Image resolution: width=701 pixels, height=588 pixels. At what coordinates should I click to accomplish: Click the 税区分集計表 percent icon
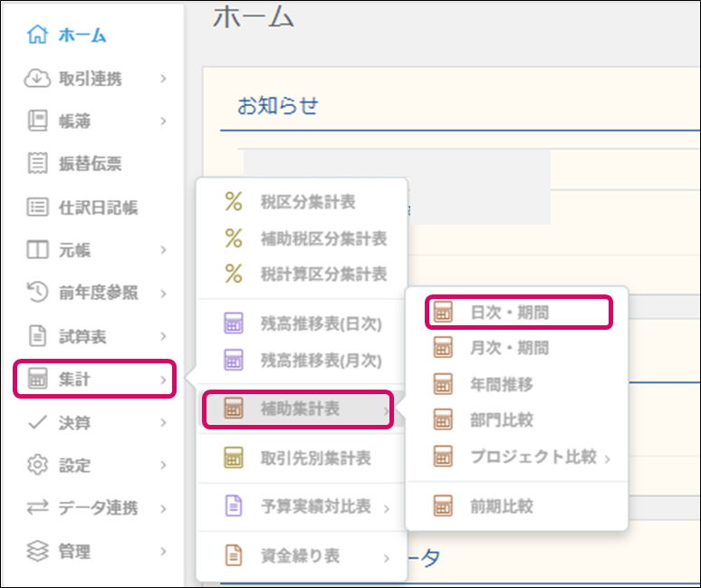(x=234, y=202)
